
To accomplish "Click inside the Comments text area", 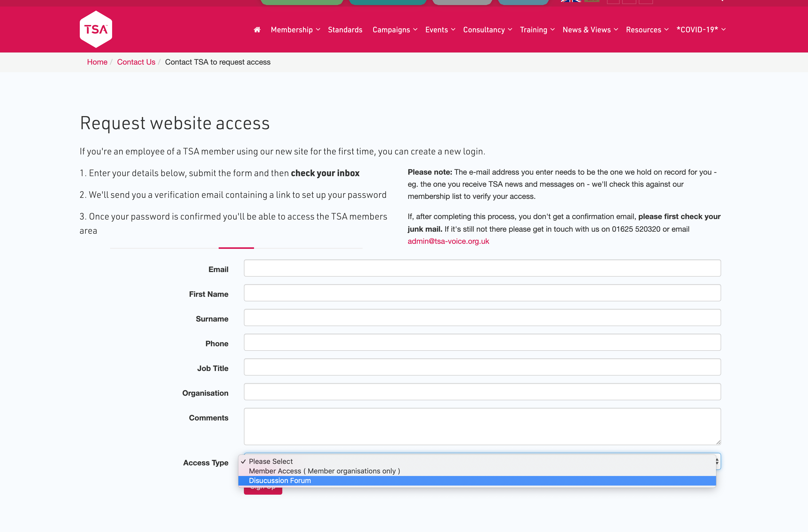I will [x=482, y=427].
